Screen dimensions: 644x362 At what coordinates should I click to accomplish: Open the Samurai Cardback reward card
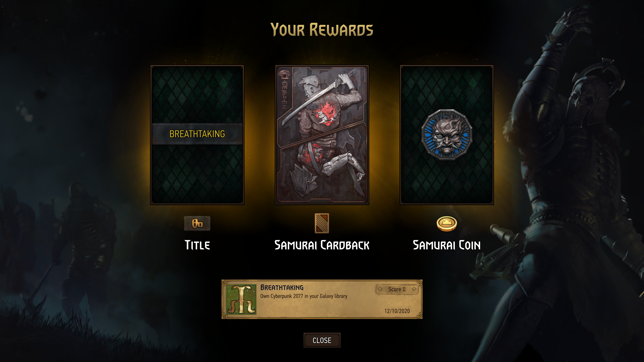322,135
